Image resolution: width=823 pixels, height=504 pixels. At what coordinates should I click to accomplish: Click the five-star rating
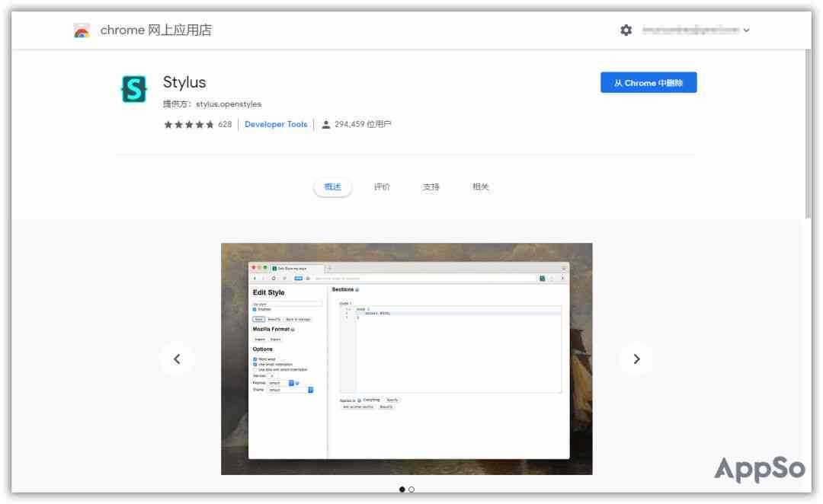coord(189,124)
